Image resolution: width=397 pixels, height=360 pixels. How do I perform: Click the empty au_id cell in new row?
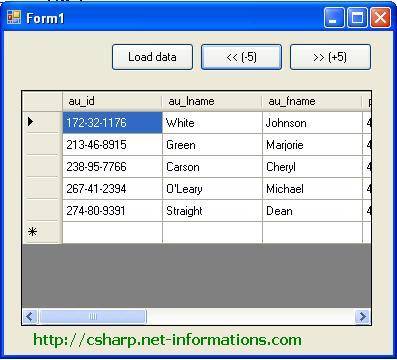tap(112, 232)
